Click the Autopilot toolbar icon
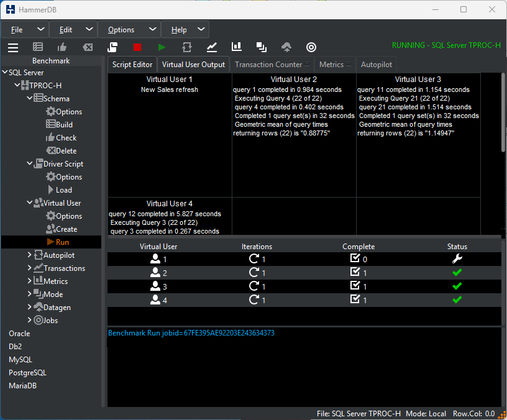The image size is (507, 420). (x=187, y=47)
